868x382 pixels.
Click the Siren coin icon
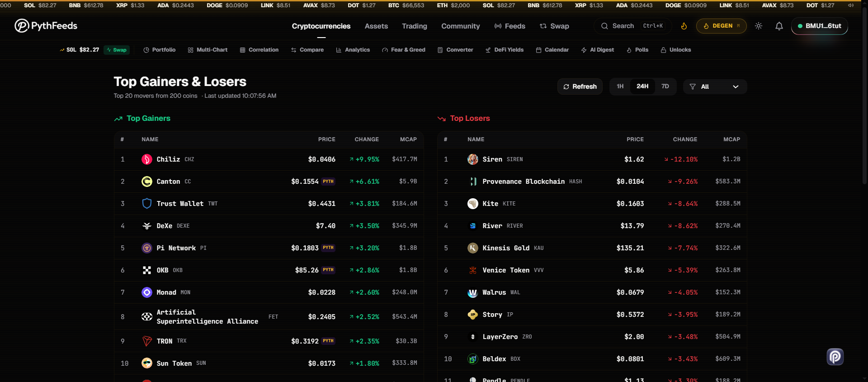click(x=473, y=159)
